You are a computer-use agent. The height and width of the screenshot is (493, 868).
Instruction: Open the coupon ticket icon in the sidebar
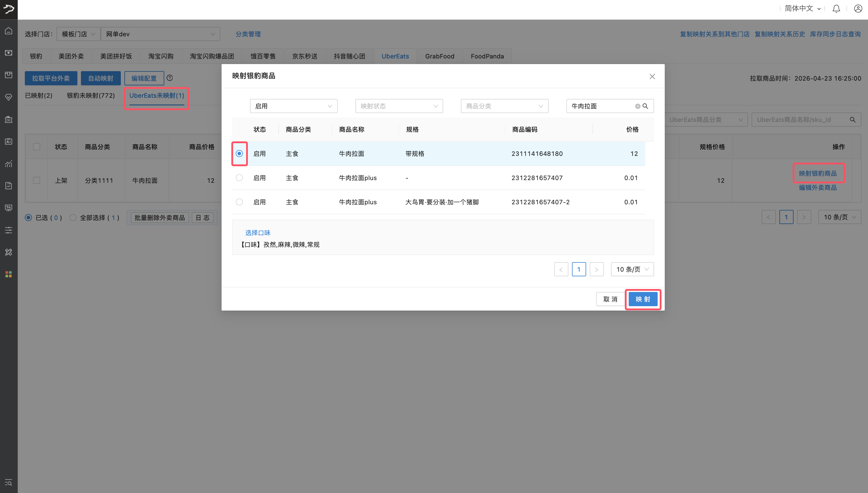(x=9, y=119)
